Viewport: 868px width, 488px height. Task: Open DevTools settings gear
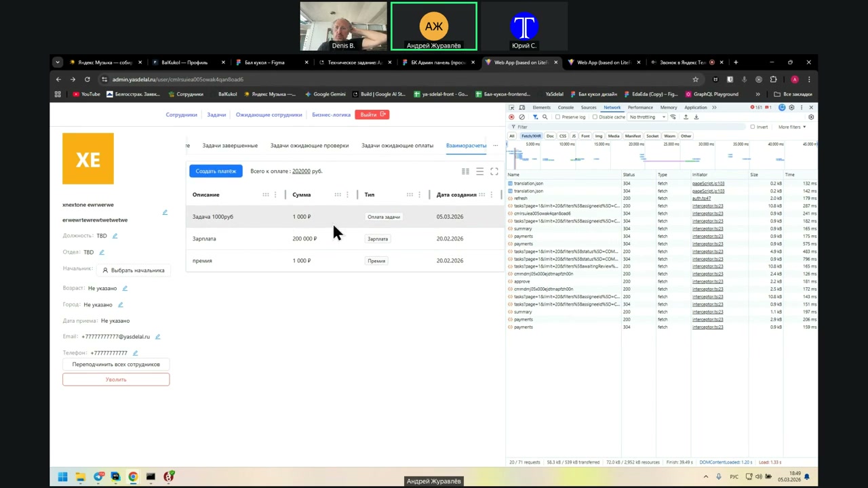click(x=791, y=108)
